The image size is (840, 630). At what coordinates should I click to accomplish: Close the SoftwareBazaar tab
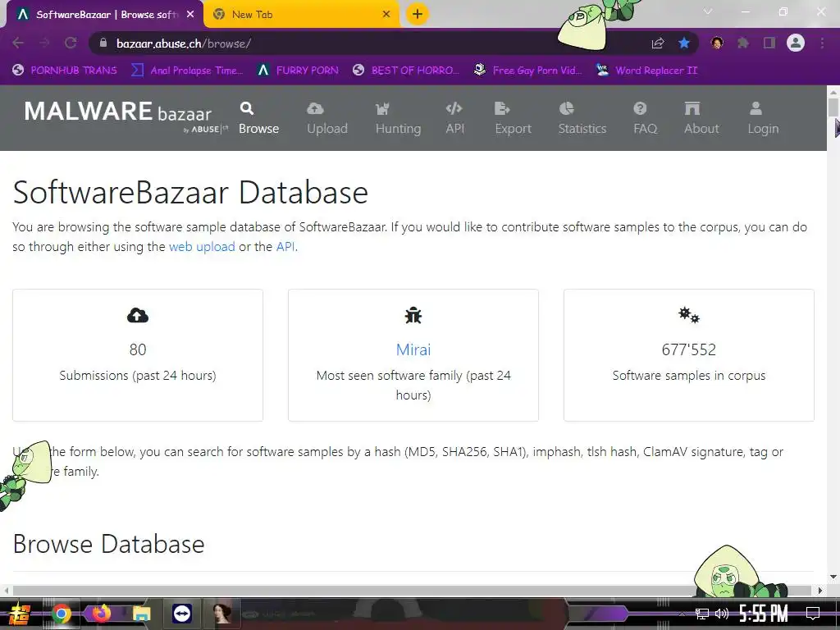pyautogui.click(x=190, y=15)
